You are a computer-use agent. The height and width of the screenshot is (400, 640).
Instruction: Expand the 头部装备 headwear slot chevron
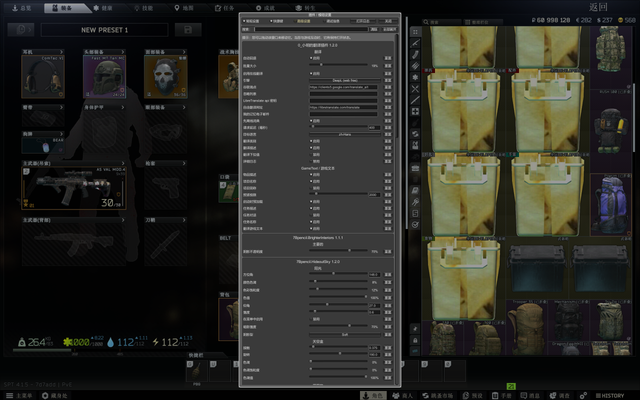[122, 52]
